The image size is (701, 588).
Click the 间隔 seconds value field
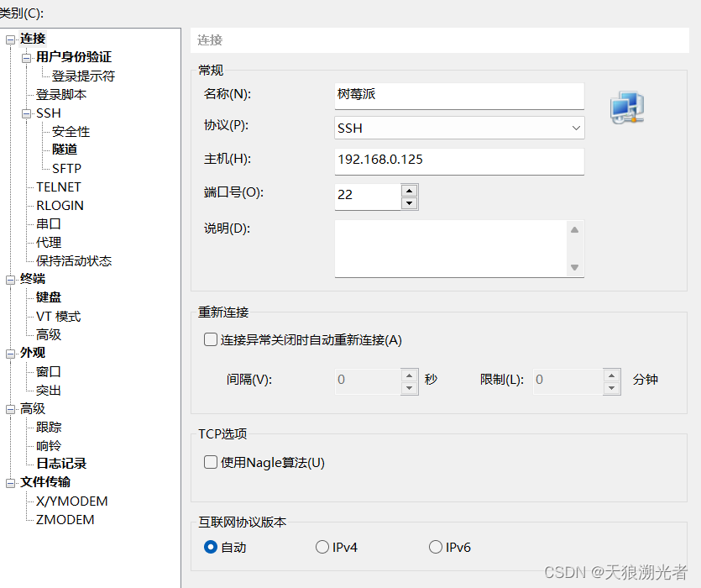(368, 381)
